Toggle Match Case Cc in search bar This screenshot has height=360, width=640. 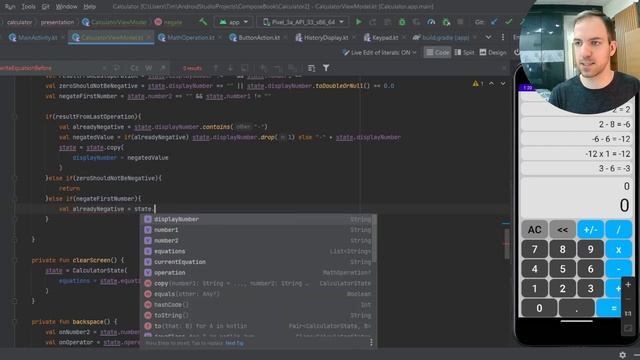pos(134,68)
